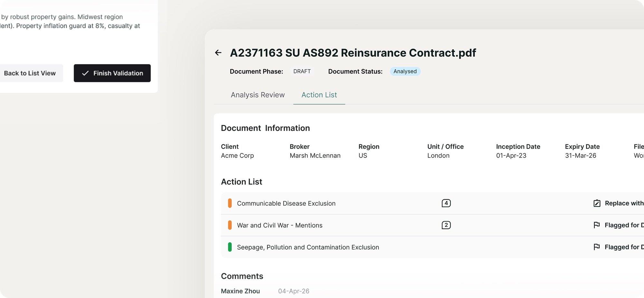Click orange severity marker on War and Civil War
The width and height of the screenshot is (644, 298).
[230, 225]
